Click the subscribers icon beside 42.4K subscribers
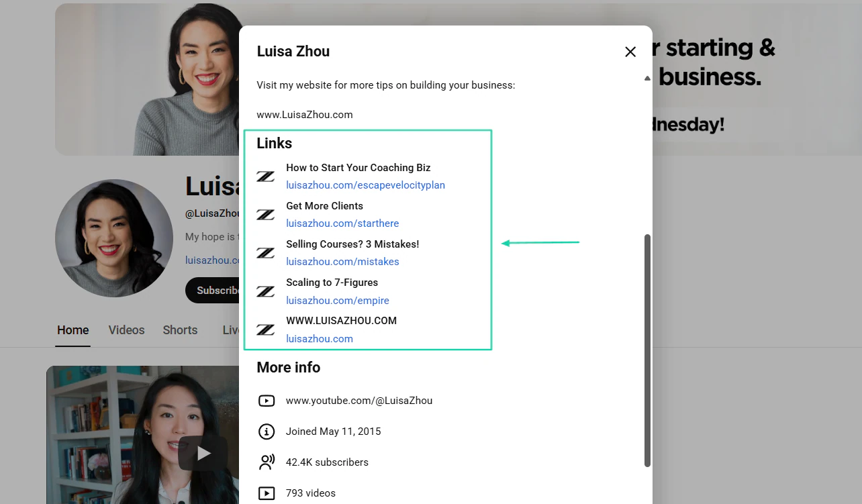862x504 pixels. (x=267, y=462)
